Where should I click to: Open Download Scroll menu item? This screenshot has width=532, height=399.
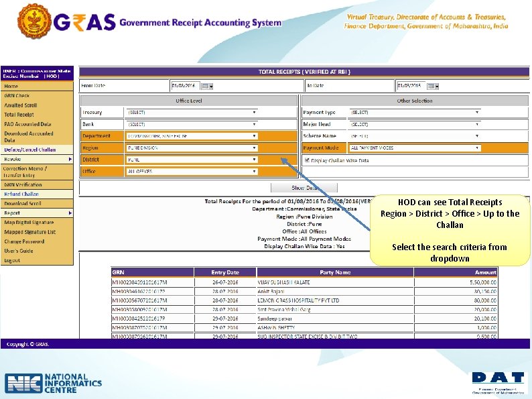(37, 204)
